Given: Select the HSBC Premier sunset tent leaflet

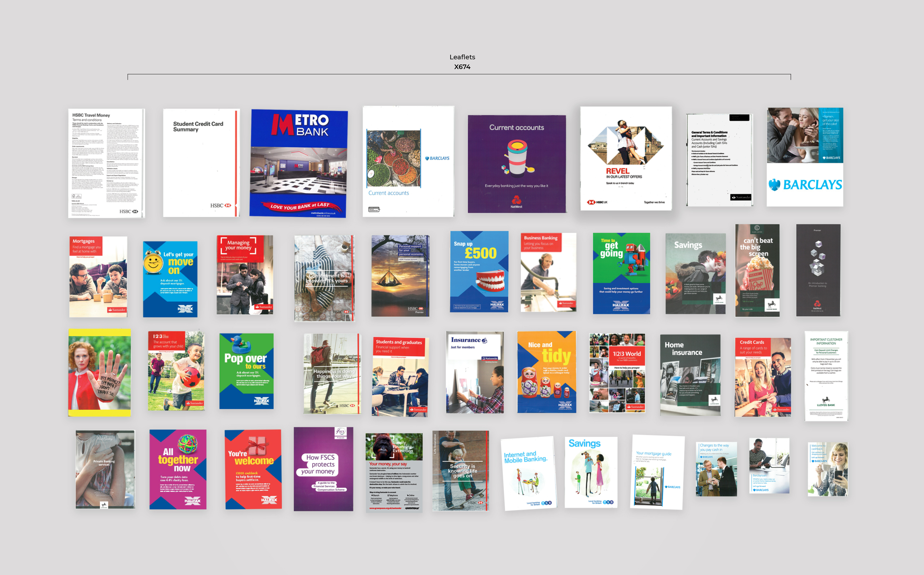Looking at the screenshot, I should point(400,276).
